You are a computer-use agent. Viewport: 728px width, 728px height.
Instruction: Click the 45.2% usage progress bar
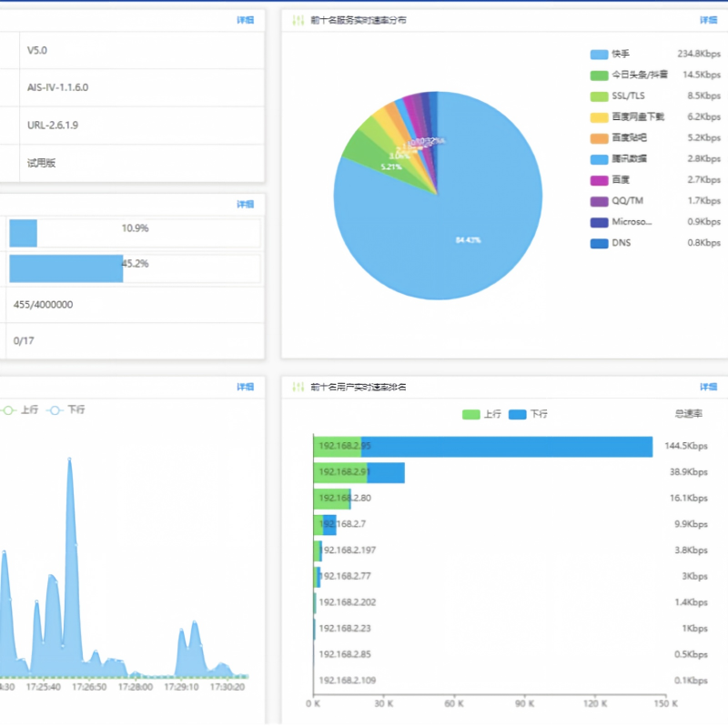coord(135,268)
